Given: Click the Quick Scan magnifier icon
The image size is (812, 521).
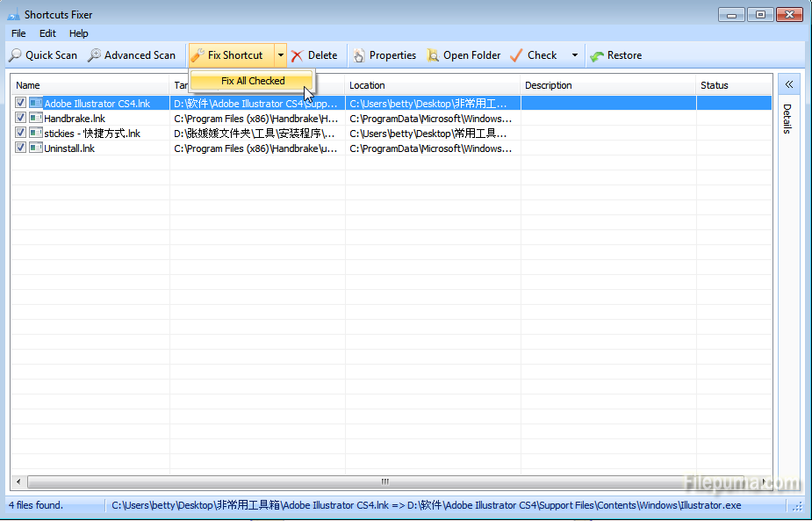Looking at the screenshot, I should 15,55.
